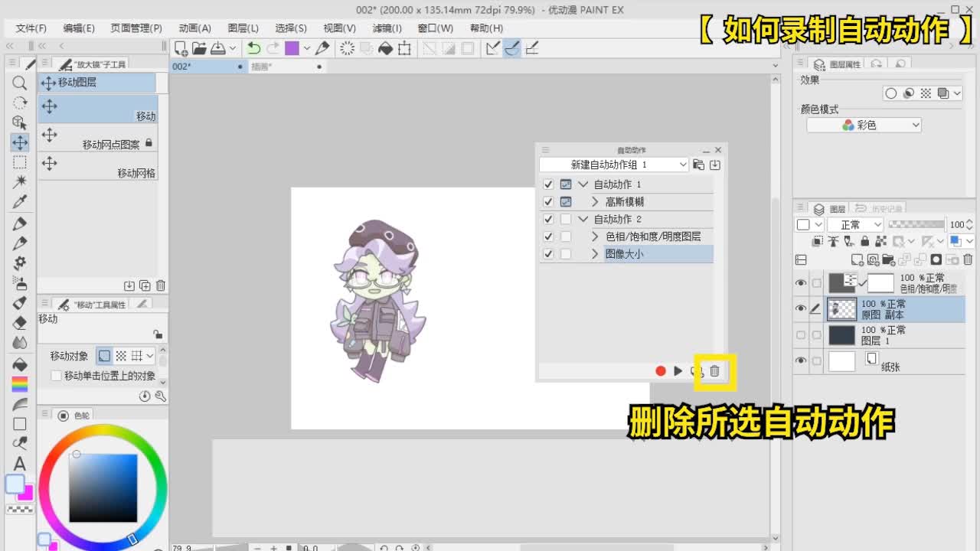Click the create new auto action set icon
980x551 pixels.
tap(698, 165)
